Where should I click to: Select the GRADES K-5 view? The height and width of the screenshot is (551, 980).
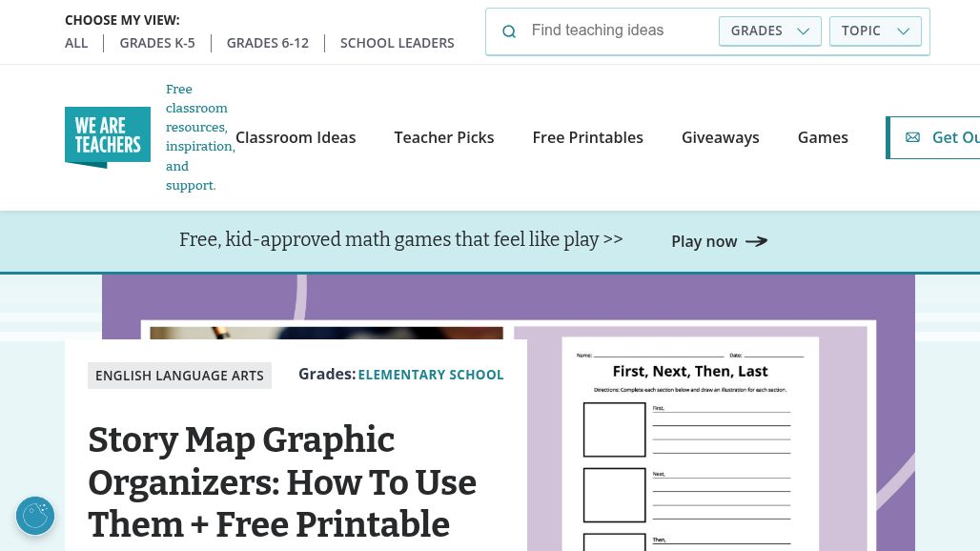[x=157, y=42]
